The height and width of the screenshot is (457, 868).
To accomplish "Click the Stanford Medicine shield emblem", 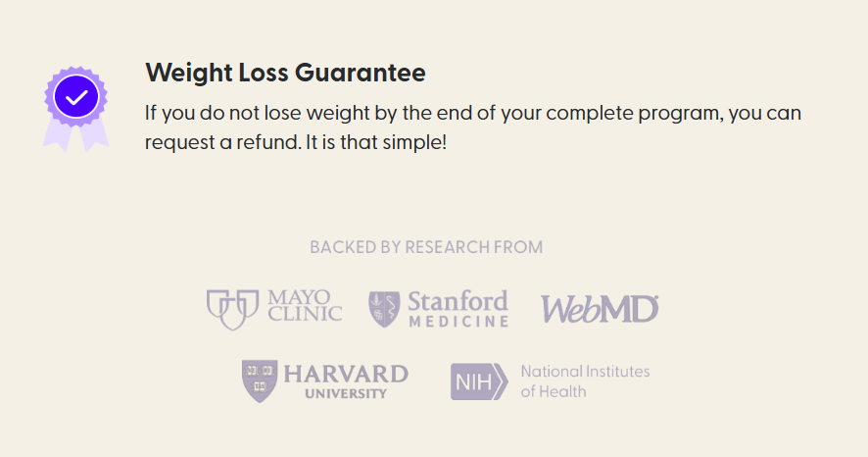I will [383, 309].
